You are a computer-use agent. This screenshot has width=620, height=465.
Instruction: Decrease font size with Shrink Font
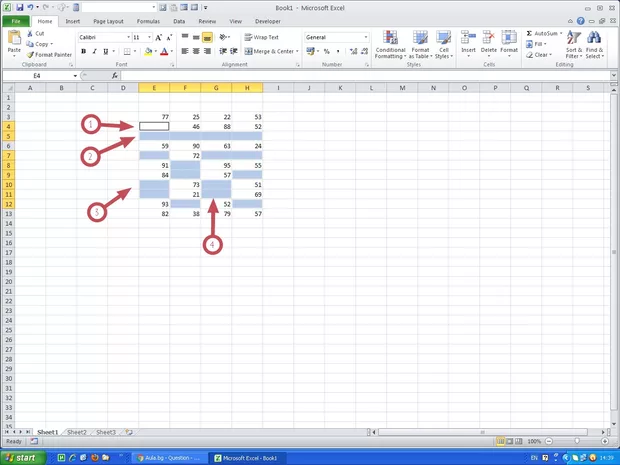(x=169, y=38)
